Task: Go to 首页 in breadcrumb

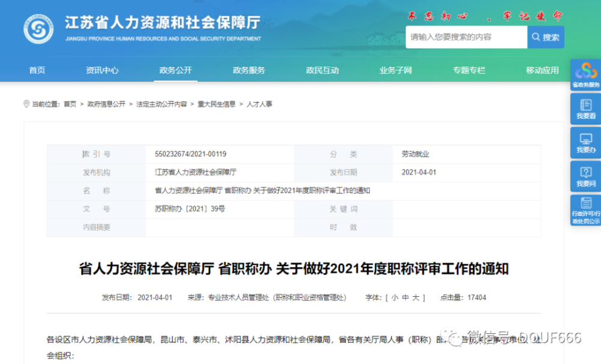Action: tap(70, 104)
